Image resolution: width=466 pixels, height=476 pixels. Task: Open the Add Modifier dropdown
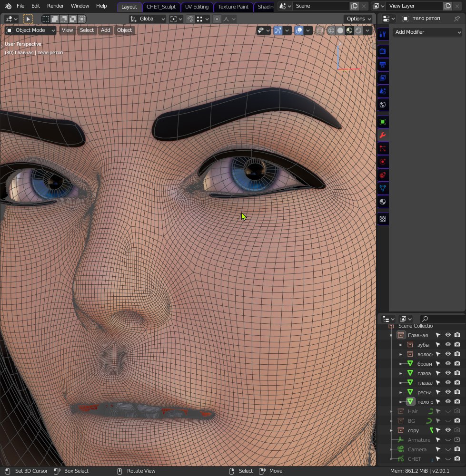(x=427, y=32)
